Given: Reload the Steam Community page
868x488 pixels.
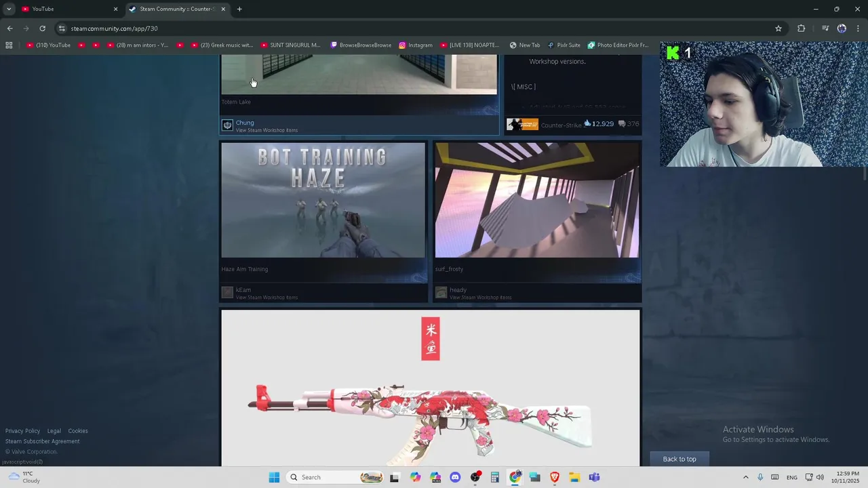Looking at the screenshot, I should point(42,28).
